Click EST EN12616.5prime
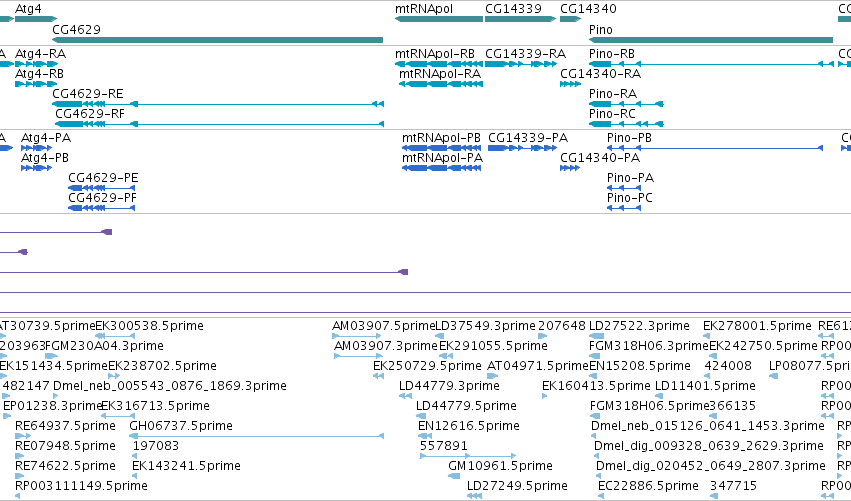This screenshot has height=501, width=851. coord(469,426)
